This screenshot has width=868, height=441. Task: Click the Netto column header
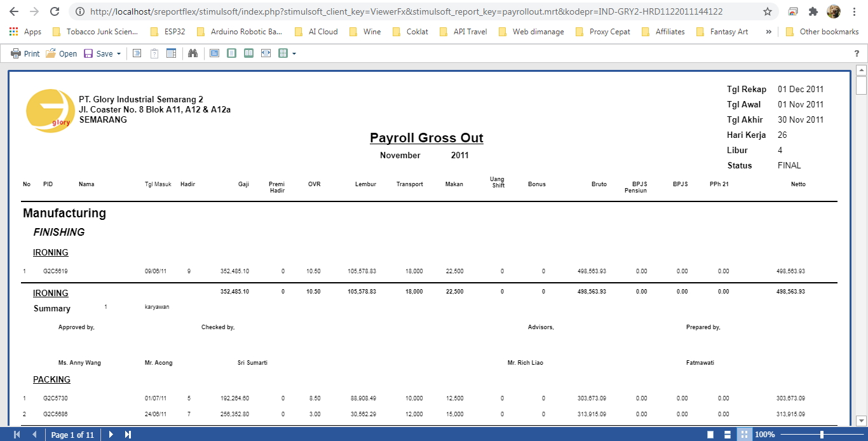tap(798, 184)
